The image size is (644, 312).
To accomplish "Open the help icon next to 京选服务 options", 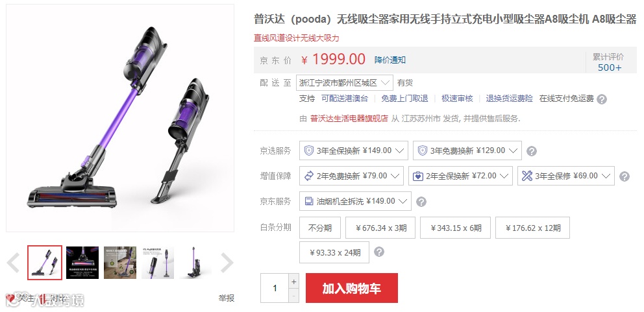I will tap(532, 151).
